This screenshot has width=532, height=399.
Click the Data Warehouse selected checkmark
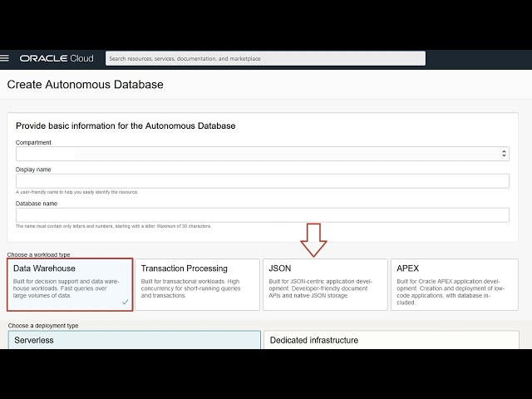[126, 302]
